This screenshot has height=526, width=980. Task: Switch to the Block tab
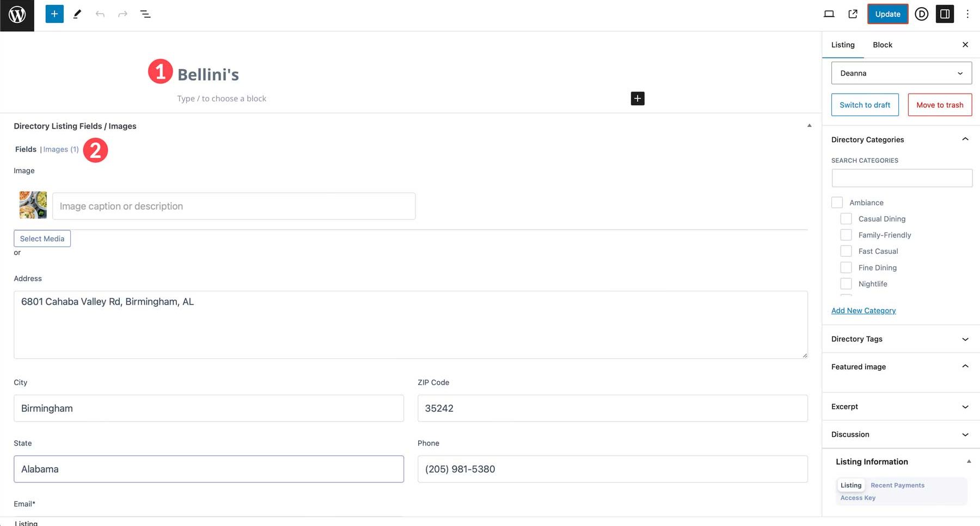tap(882, 45)
